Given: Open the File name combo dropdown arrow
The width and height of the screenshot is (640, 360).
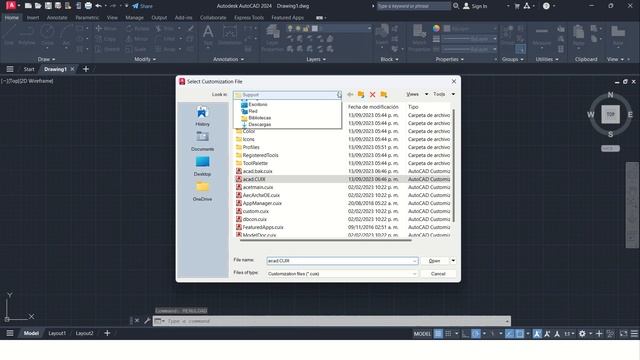Looking at the screenshot, I should 414,261.
